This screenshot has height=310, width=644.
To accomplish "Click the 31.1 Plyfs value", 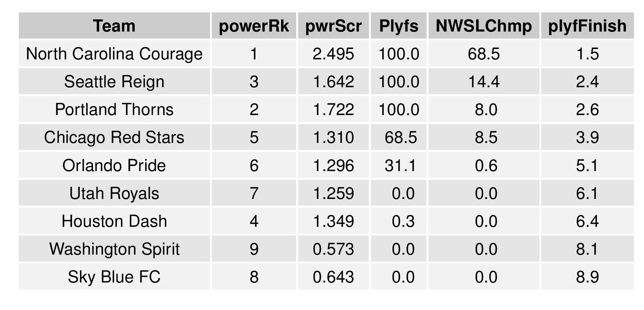I will pyautogui.click(x=400, y=165).
